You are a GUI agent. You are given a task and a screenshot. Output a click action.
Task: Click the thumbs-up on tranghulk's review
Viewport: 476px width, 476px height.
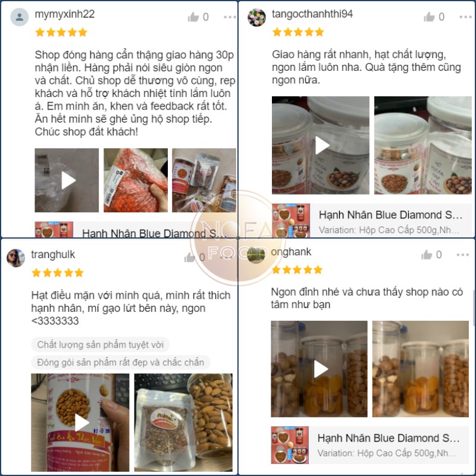(190, 258)
